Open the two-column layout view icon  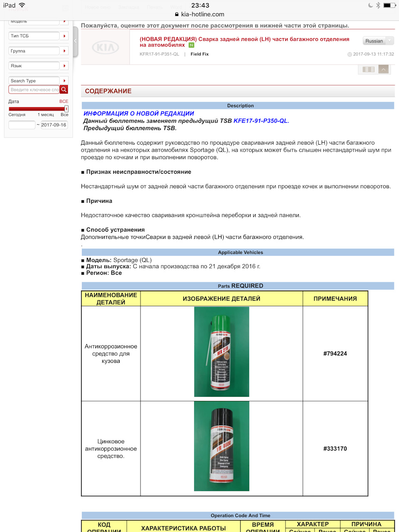click(368, 69)
